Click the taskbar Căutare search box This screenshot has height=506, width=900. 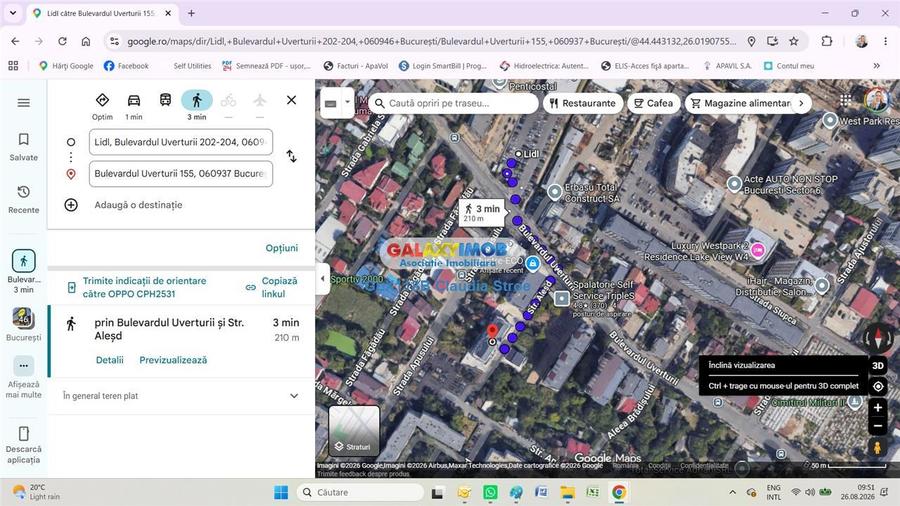pos(360,492)
